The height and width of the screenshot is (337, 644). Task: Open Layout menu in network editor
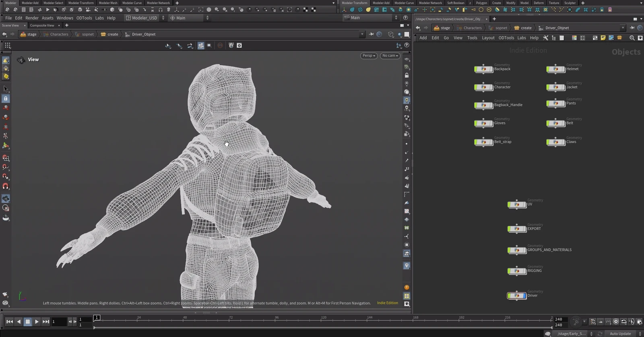pos(488,38)
